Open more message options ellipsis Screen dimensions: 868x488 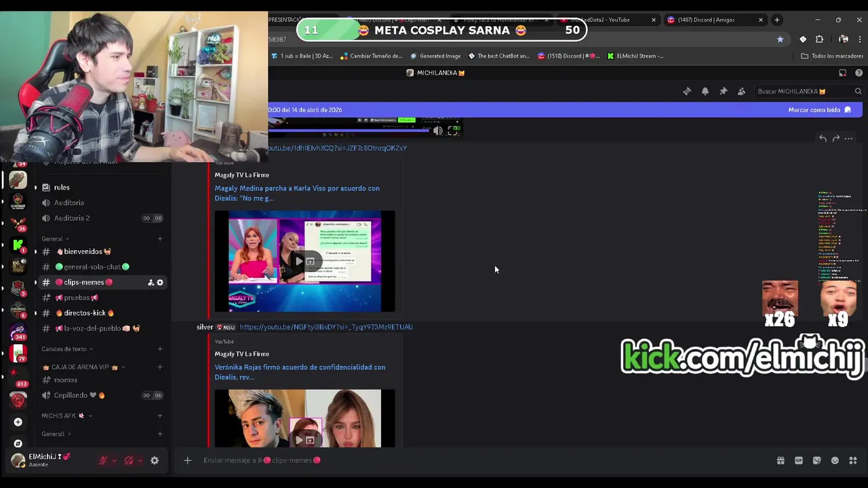(x=848, y=138)
